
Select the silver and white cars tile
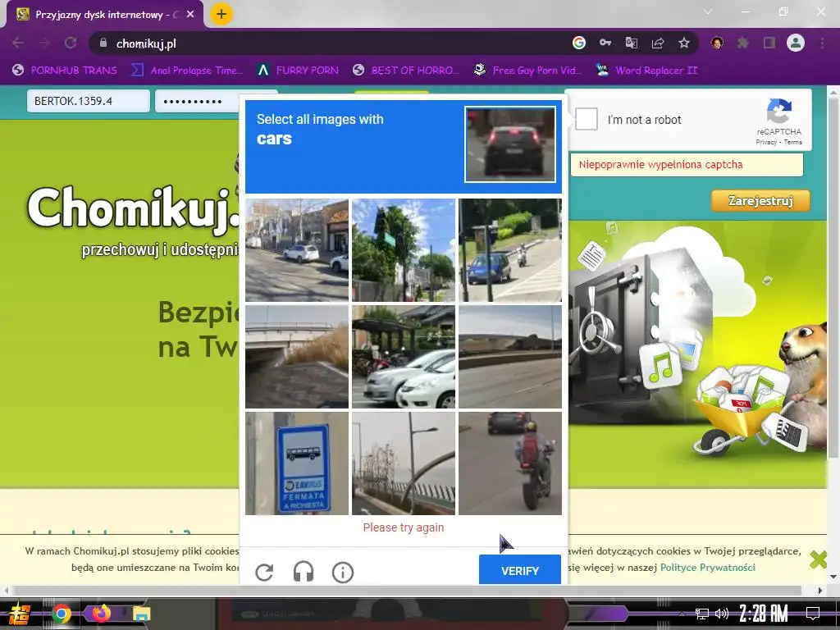(404, 357)
